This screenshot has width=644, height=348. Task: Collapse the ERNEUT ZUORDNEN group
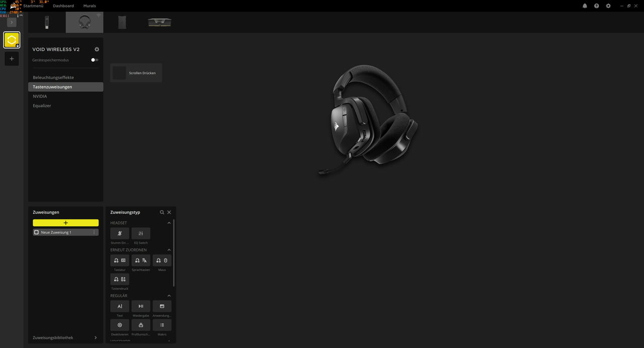point(169,250)
